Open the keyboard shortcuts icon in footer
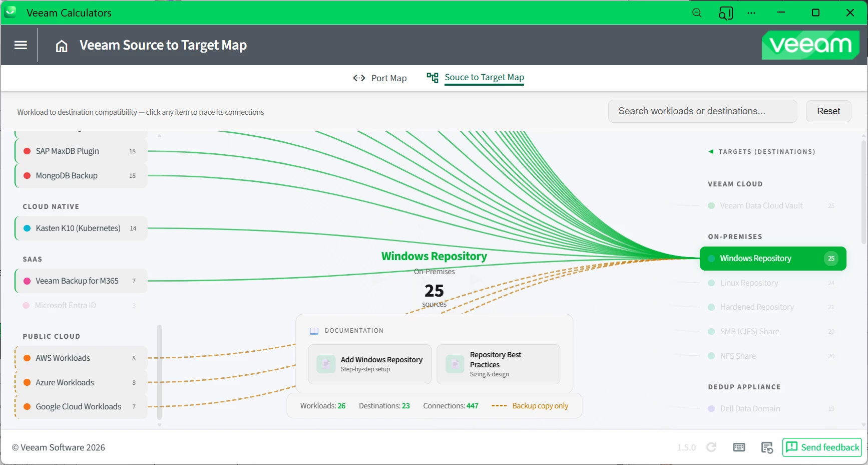 pos(739,447)
